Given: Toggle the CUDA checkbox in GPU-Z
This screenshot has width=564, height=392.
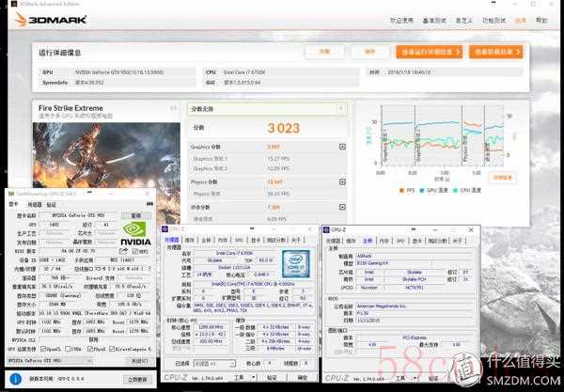Looking at the screenshot, I should pyautogui.click(x=68, y=349).
